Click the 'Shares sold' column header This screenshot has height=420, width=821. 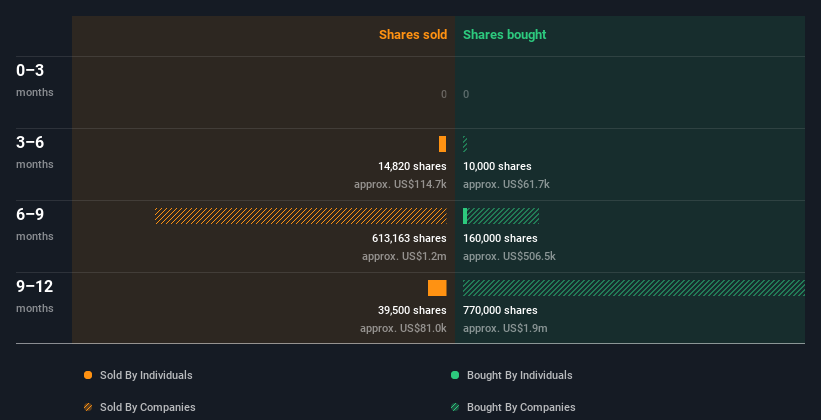413,35
